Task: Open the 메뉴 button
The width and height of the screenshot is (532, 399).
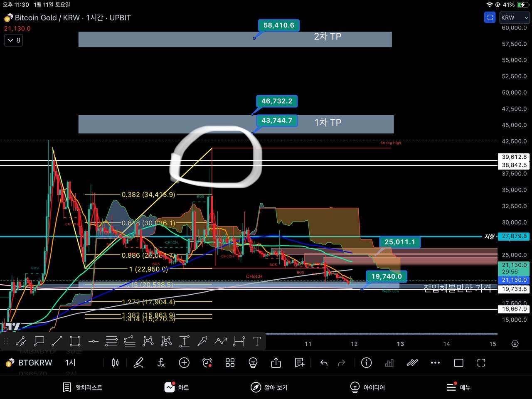Action: click(458, 387)
